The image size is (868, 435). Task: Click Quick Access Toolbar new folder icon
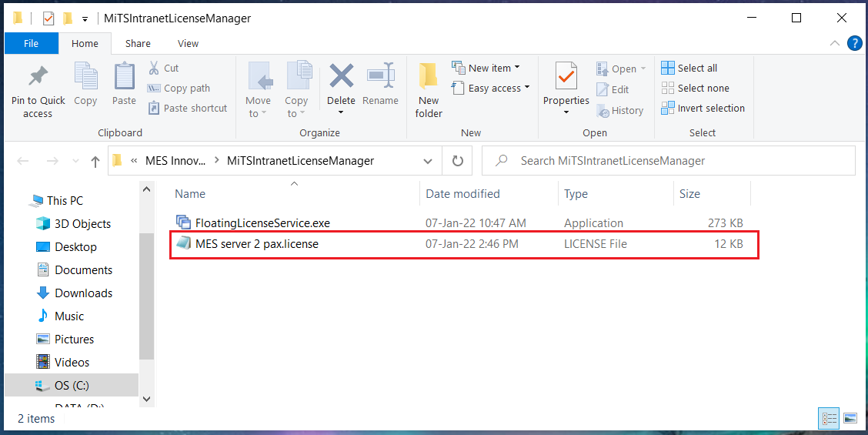68,18
